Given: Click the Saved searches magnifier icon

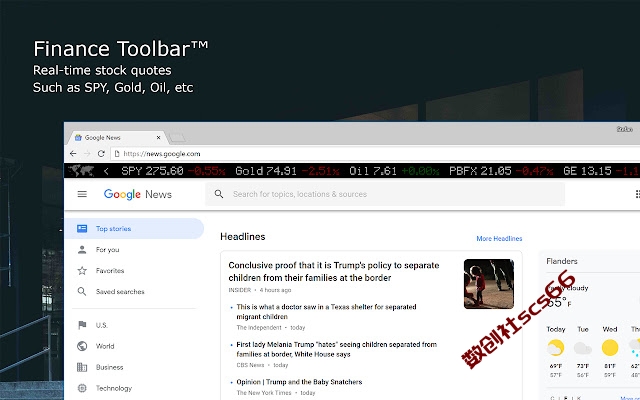Looking at the screenshot, I should pos(82,291).
